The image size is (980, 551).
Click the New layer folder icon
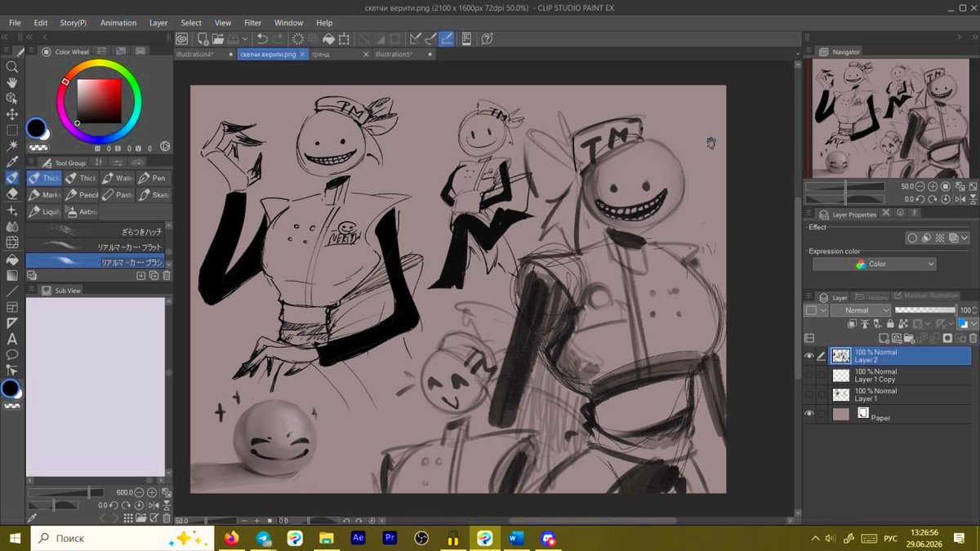pos(907,338)
